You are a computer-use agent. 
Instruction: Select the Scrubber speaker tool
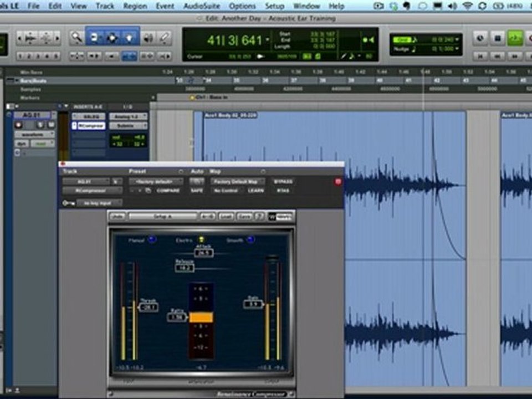click(x=148, y=38)
